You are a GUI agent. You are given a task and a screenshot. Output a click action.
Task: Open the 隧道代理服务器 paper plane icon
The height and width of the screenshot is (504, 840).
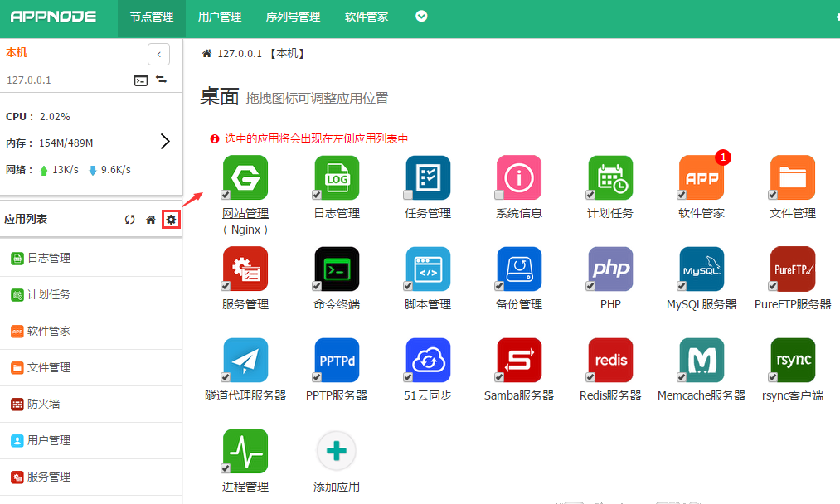coord(245,360)
